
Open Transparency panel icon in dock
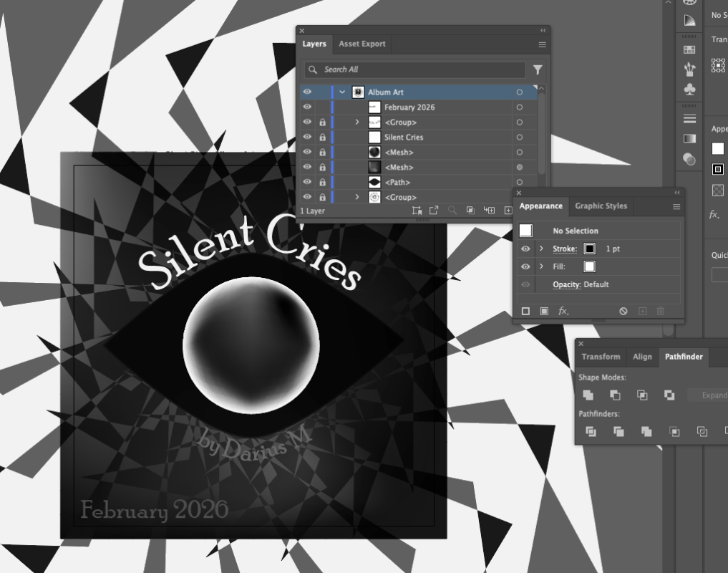click(x=689, y=159)
